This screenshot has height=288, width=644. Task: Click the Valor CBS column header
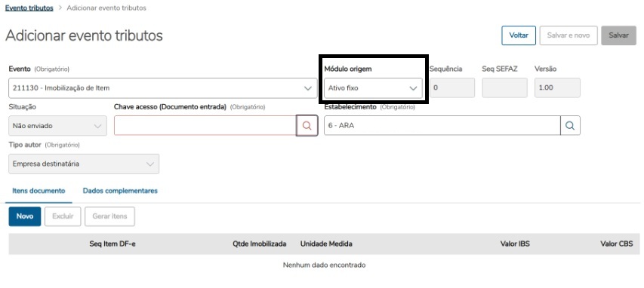click(617, 244)
